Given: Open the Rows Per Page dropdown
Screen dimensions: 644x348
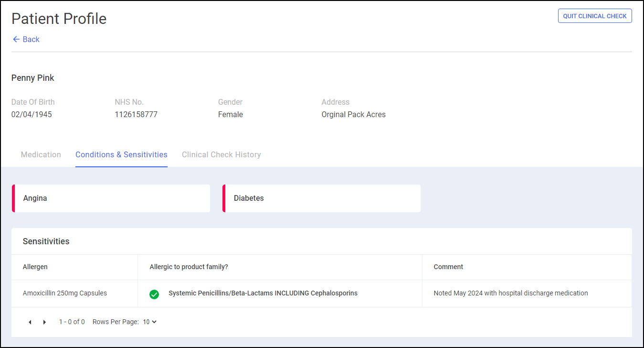Looking at the screenshot, I should click(x=150, y=322).
